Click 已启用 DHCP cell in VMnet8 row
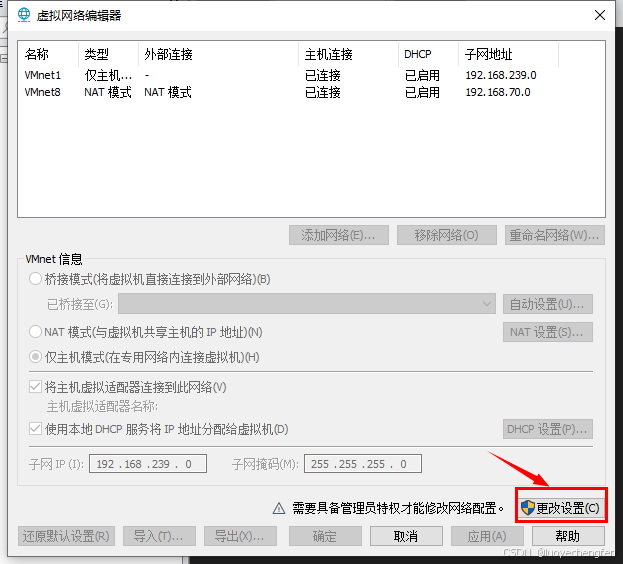Viewport: 623px width, 564px height. 422,92
